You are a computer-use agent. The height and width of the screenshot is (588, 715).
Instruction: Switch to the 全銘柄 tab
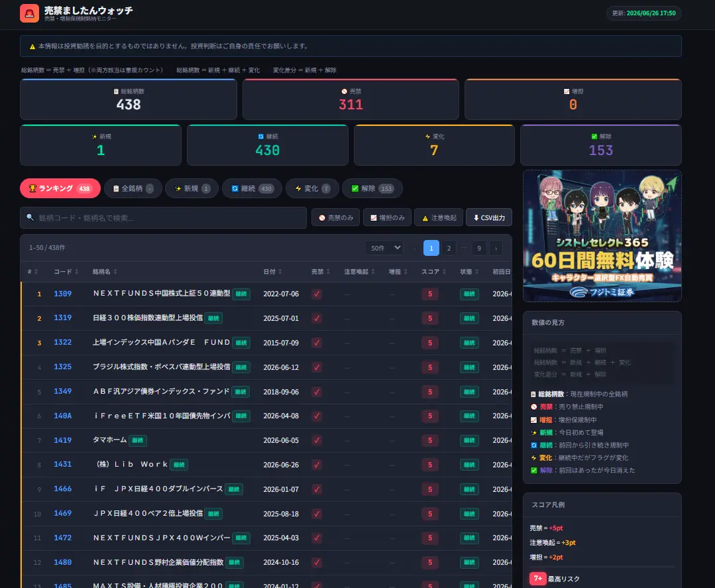pos(133,188)
